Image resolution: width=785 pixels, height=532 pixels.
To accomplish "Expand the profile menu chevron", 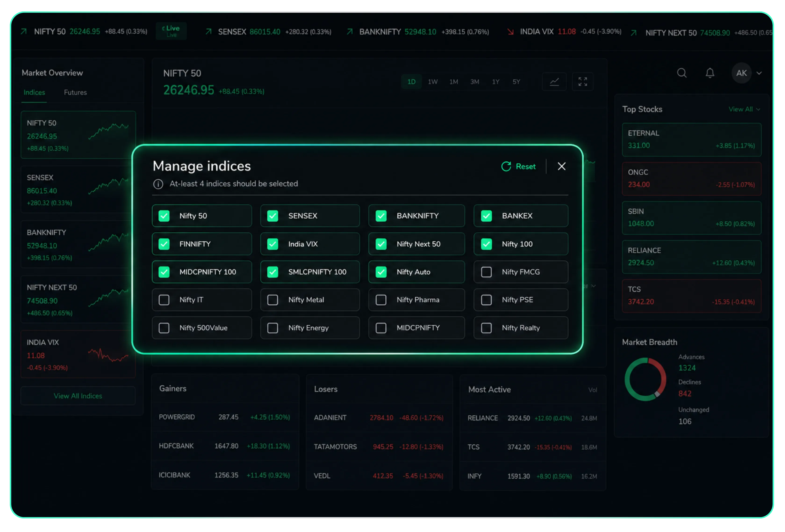I will pos(759,73).
